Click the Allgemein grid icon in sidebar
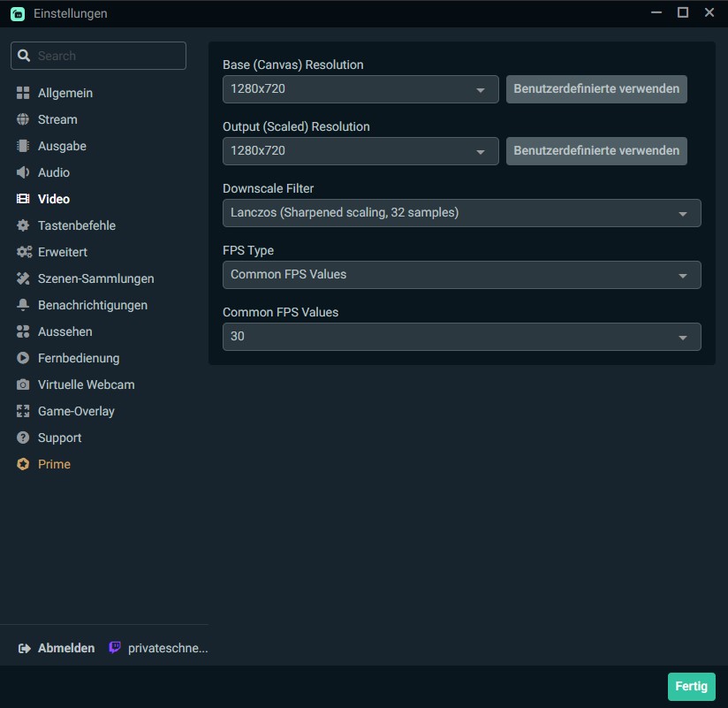 (x=23, y=93)
